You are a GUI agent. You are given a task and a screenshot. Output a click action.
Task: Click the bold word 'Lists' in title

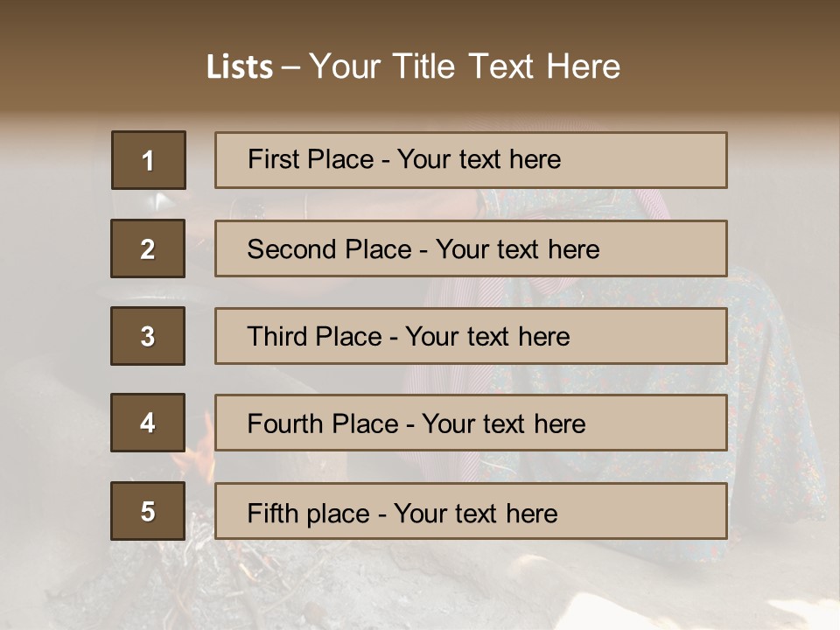tap(239, 67)
